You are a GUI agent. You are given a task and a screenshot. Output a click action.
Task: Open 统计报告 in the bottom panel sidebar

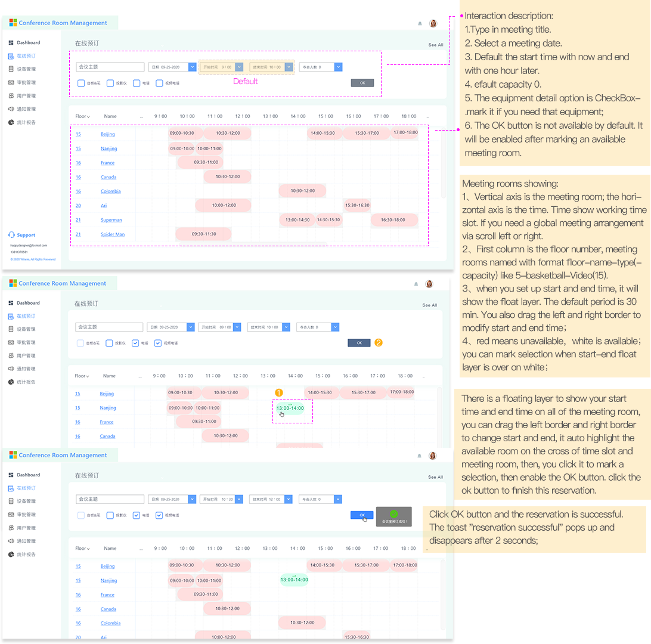coord(26,555)
